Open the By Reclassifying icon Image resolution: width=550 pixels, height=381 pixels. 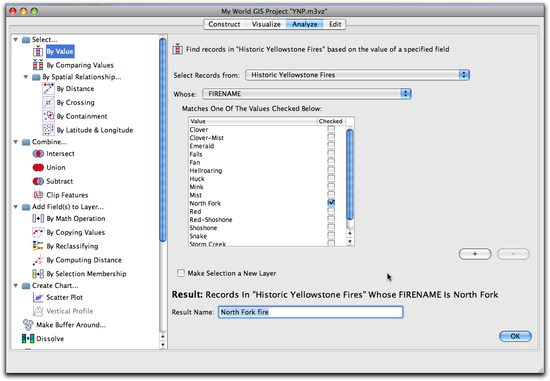pos(38,246)
